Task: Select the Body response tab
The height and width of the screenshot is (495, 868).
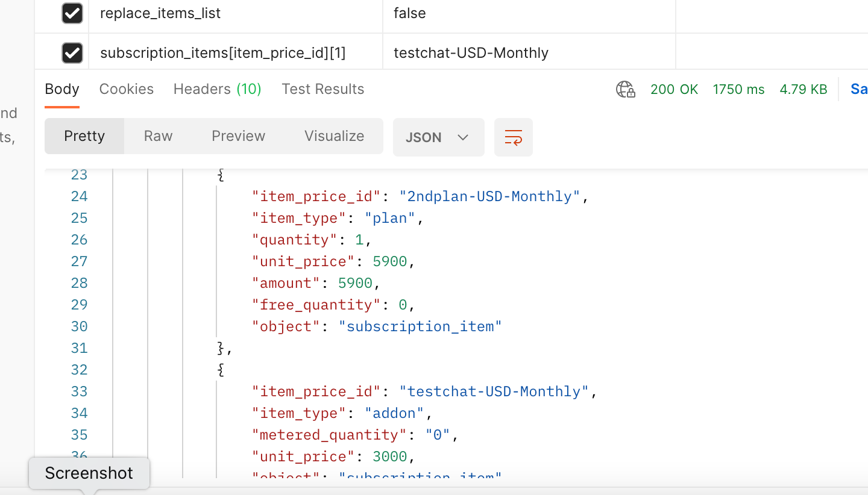Action: click(62, 89)
